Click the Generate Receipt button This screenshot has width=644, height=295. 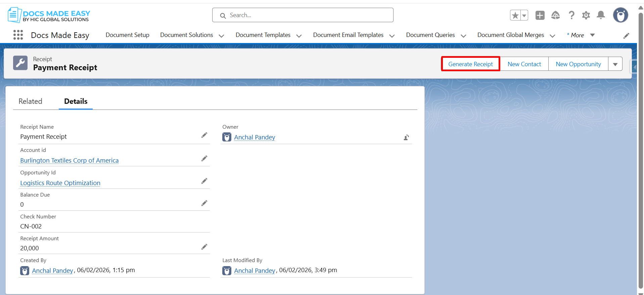[x=470, y=64]
